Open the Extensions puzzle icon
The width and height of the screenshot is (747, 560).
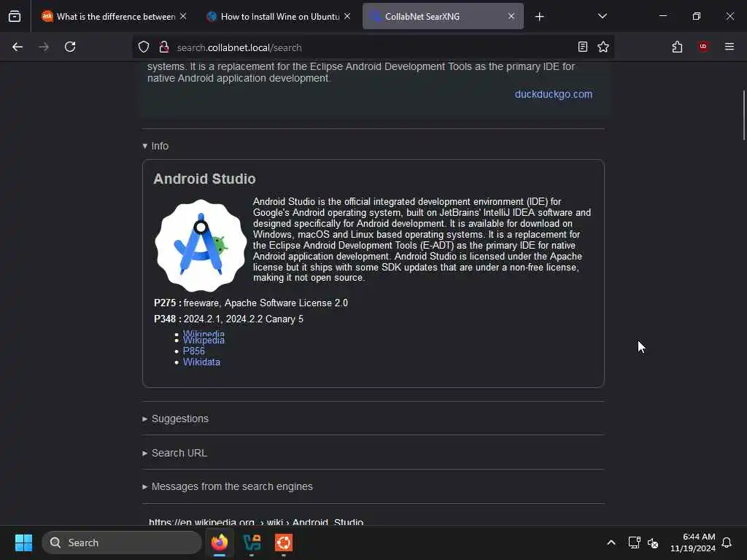(677, 47)
